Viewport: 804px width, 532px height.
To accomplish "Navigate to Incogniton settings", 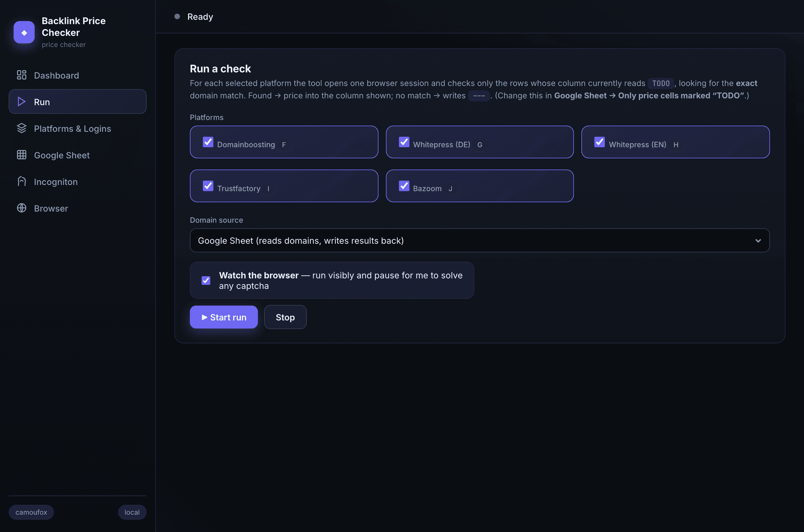I will [77, 182].
